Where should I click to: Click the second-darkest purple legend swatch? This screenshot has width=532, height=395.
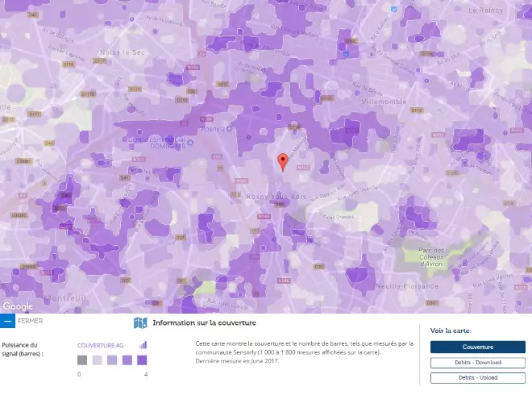point(127,360)
